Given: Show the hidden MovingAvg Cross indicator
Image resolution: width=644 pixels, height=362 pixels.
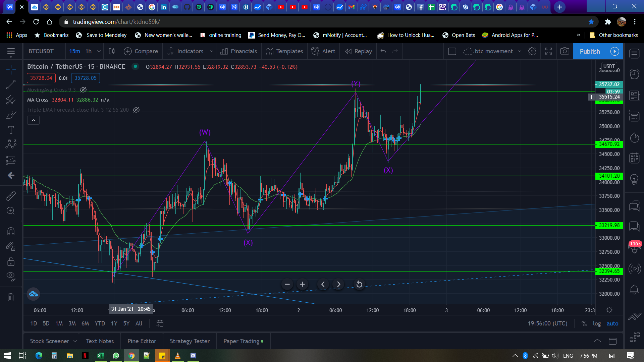Looking at the screenshot, I should (83, 90).
